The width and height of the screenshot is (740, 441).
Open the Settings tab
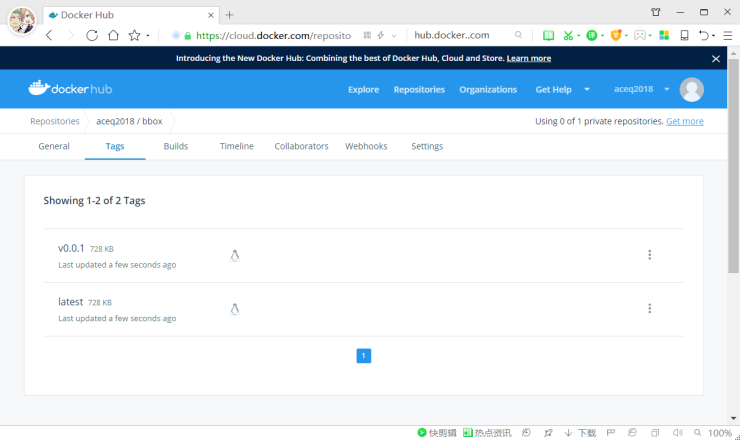point(427,146)
